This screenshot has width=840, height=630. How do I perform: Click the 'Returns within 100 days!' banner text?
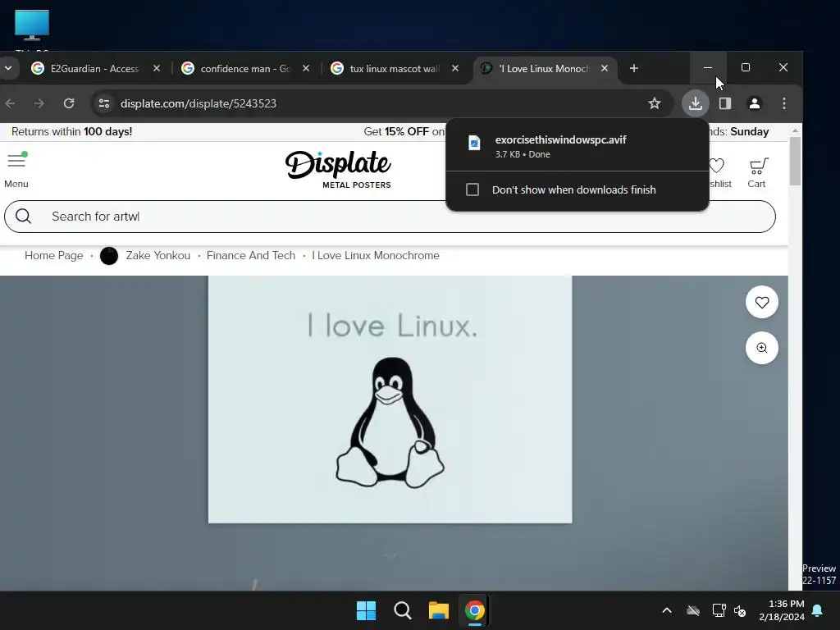[72, 132]
